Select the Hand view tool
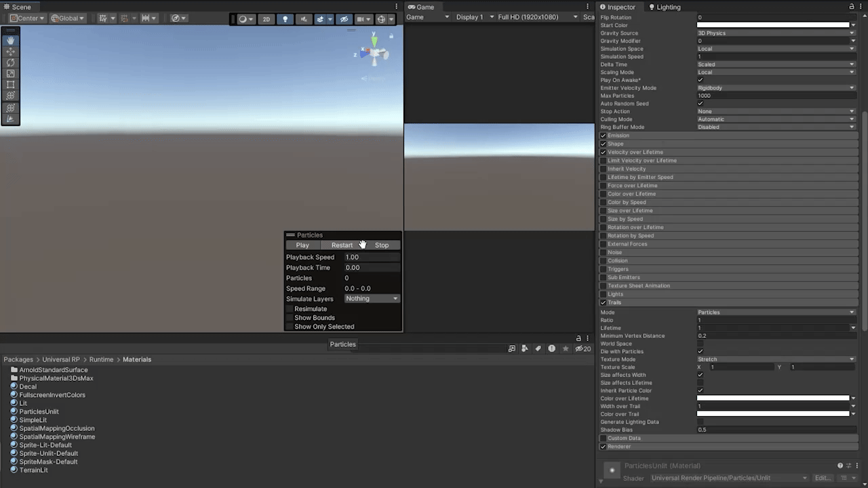Viewport: 868px width, 488px height. pyautogui.click(x=10, y=41)
